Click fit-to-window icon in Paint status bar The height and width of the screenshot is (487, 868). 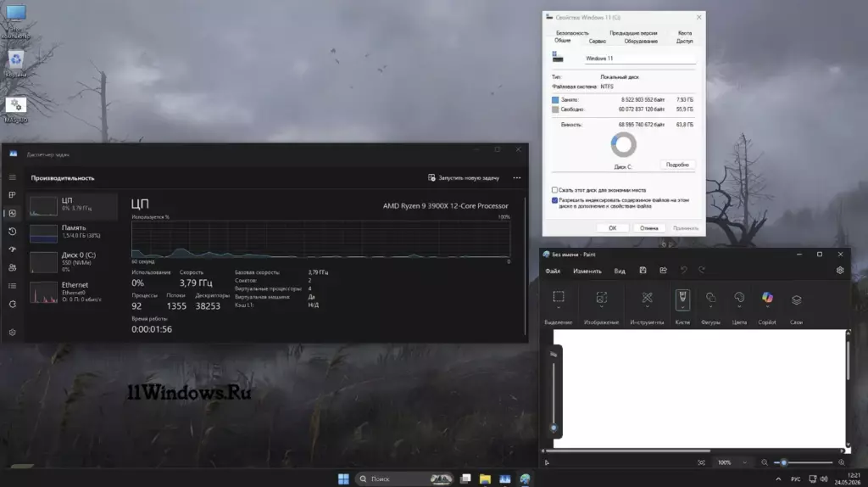[x=701, y=462]
